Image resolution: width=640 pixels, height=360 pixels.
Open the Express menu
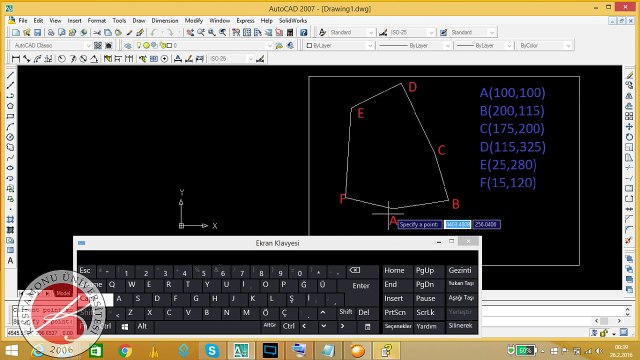[245, 20]
